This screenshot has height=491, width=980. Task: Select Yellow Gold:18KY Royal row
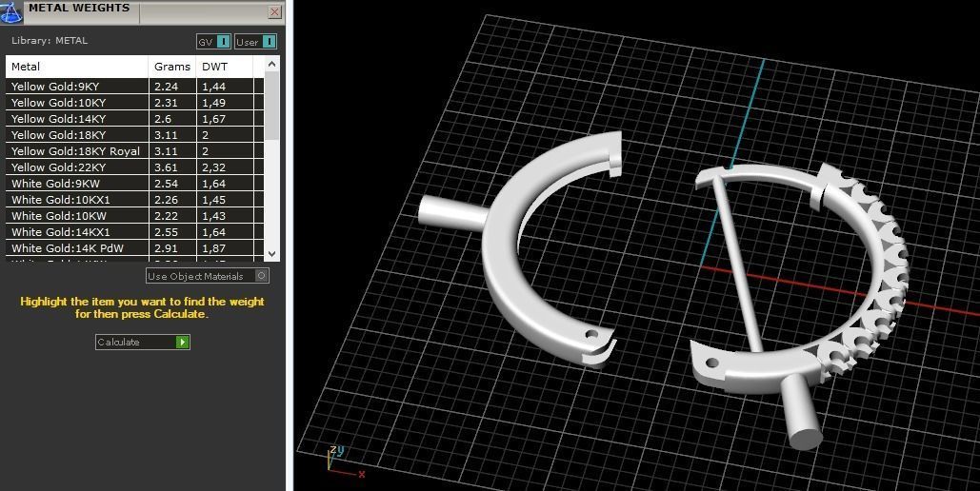coord(134,151)
